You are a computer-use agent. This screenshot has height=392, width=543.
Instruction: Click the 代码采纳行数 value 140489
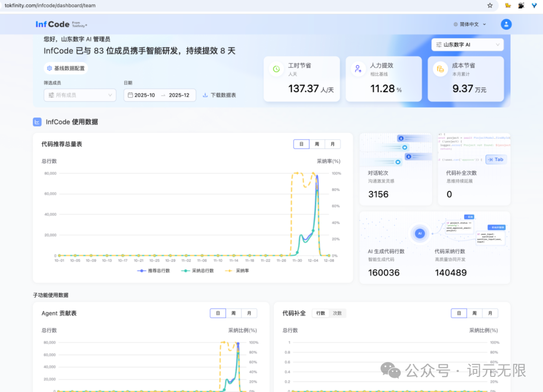click(451, 272)
